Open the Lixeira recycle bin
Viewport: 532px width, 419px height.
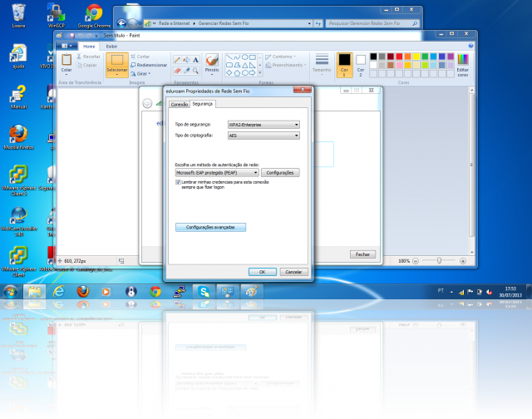click(18, 16)
